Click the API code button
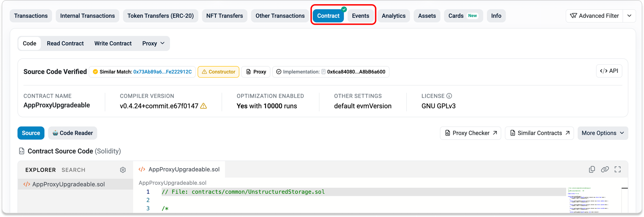The height and width of the screenshot is (217, 644). pos(609,71)
